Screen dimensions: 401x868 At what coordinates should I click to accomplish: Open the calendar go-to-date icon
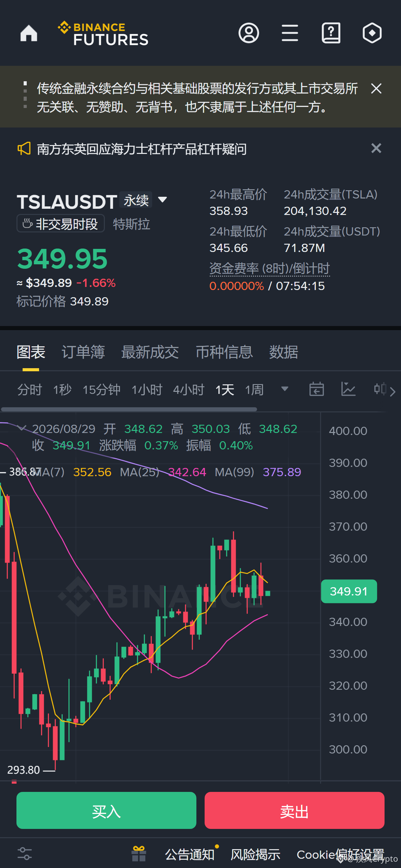click(317, 389)
